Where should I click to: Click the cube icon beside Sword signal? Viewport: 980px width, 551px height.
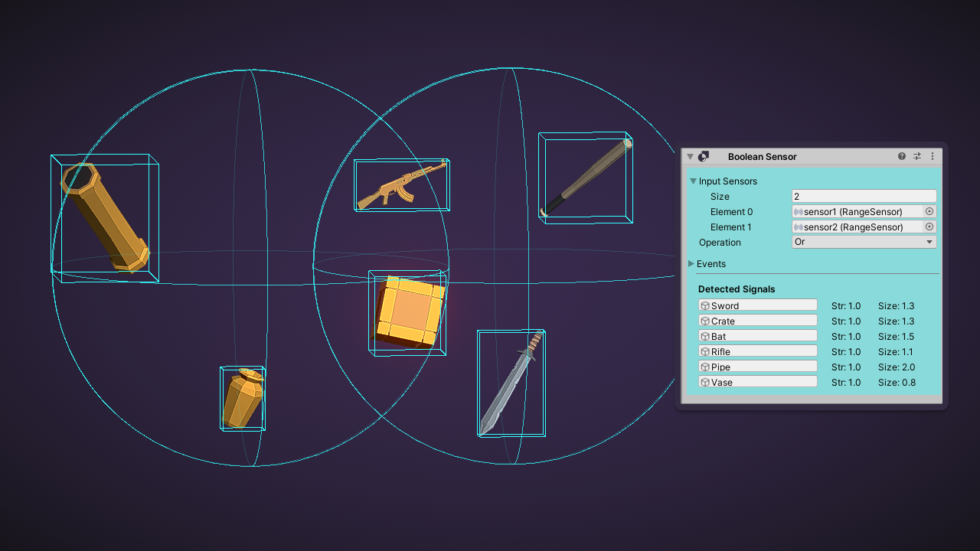705,305
